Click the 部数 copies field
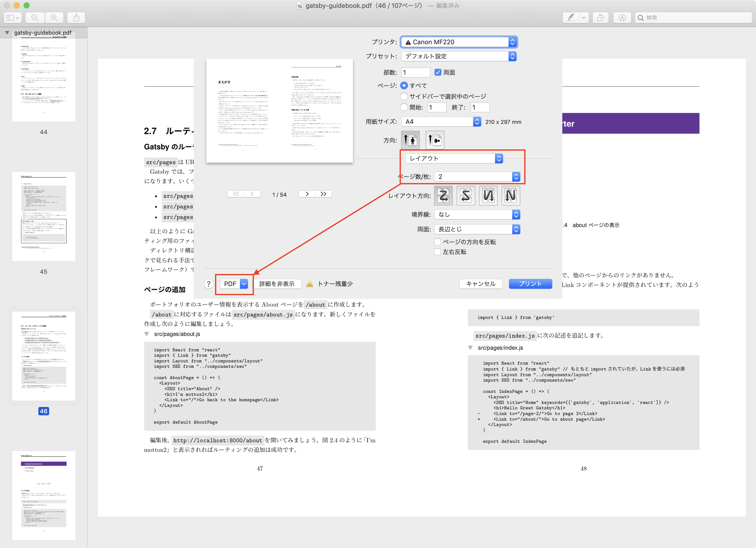 (415, 72)
